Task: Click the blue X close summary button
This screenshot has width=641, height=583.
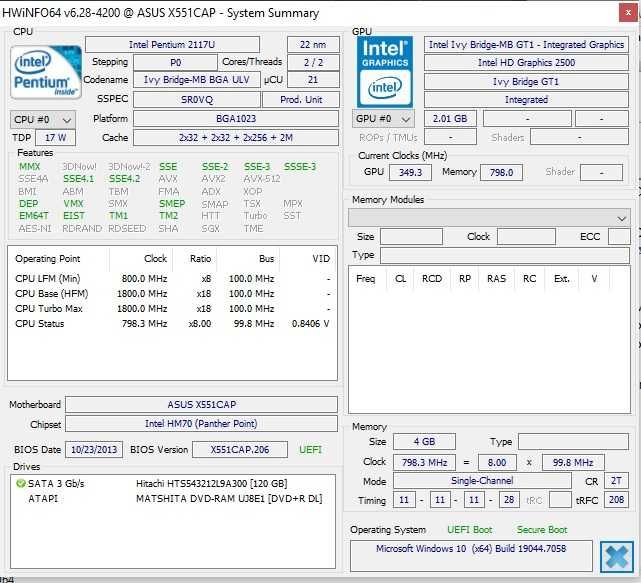Action: (x=616, y=557)
